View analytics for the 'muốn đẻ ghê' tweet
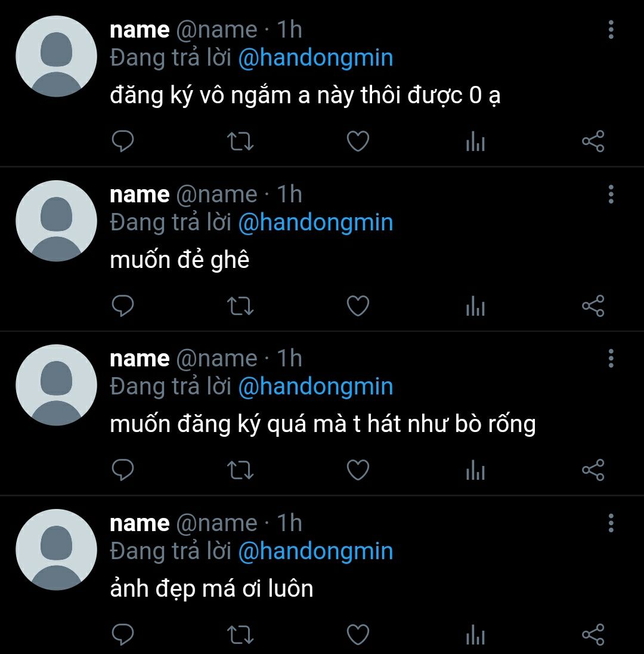 [476, 306]
